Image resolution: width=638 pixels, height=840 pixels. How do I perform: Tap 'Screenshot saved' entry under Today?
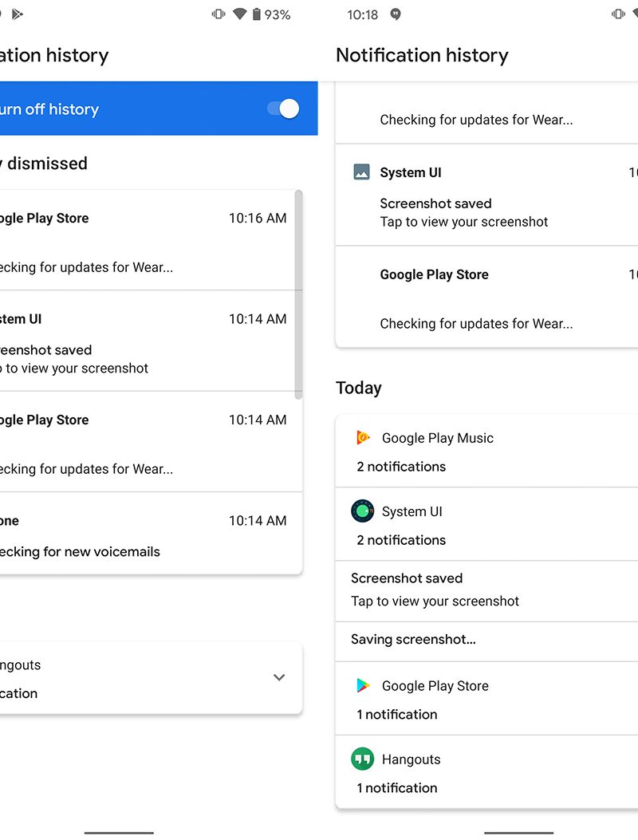click(486, 591)
